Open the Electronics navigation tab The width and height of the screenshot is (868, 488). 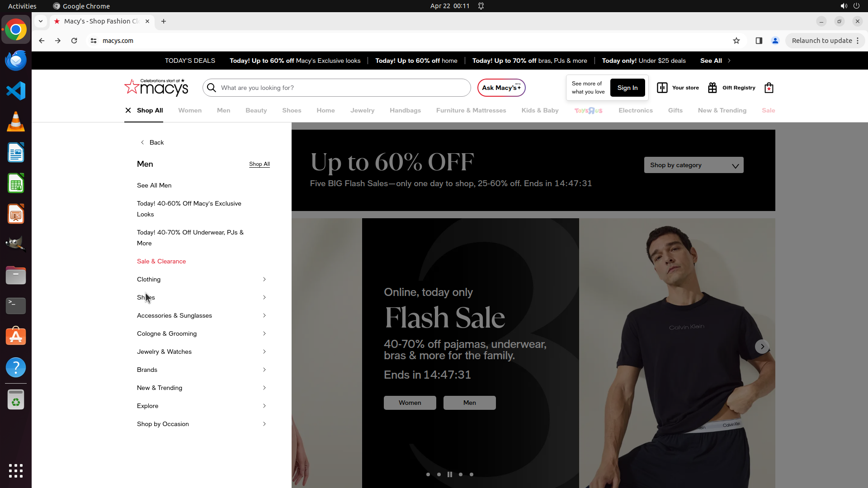tap(635, 110)
